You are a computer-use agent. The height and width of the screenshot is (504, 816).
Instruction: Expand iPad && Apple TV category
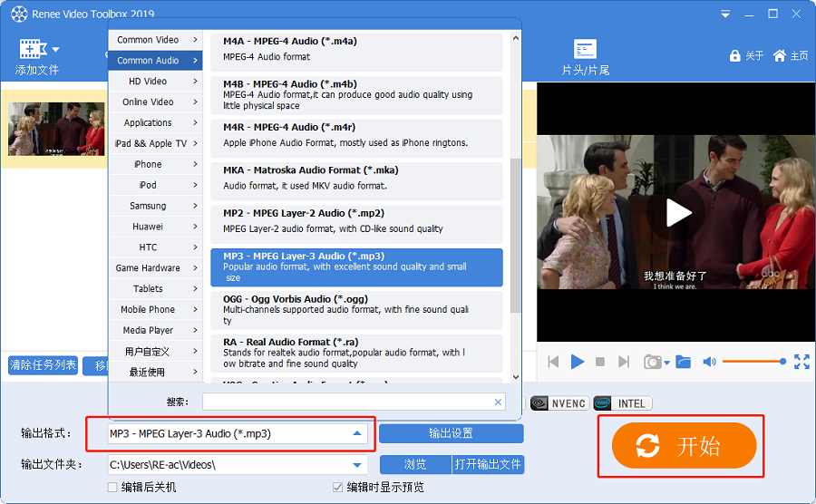pos(155,143)
